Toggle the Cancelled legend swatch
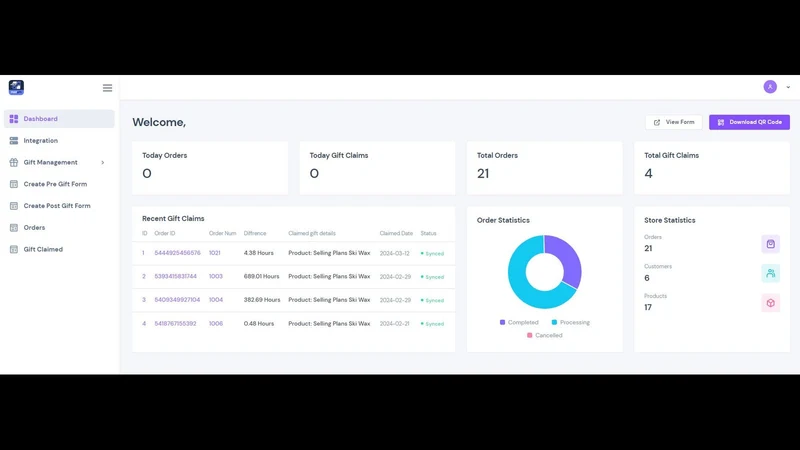This screenshot has height=450, width=800. tap(530, 335)
